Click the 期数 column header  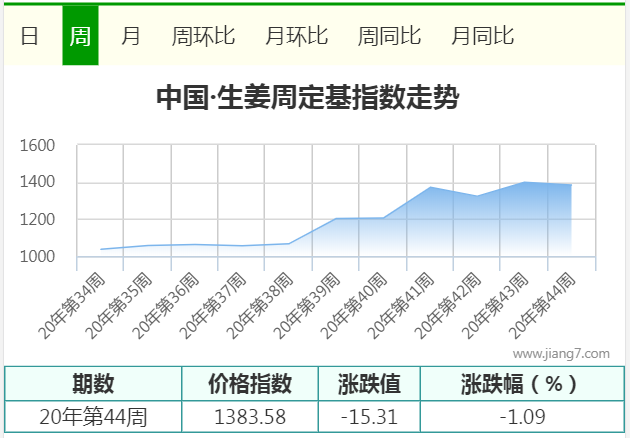[93, 384]
